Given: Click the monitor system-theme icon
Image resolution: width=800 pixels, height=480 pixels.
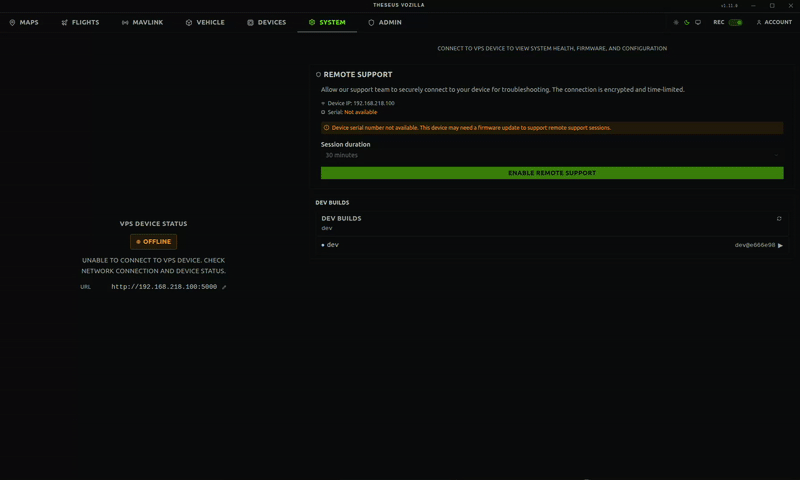Looking at the screenshot, I should pyautogui.click(x=698, y=22).
